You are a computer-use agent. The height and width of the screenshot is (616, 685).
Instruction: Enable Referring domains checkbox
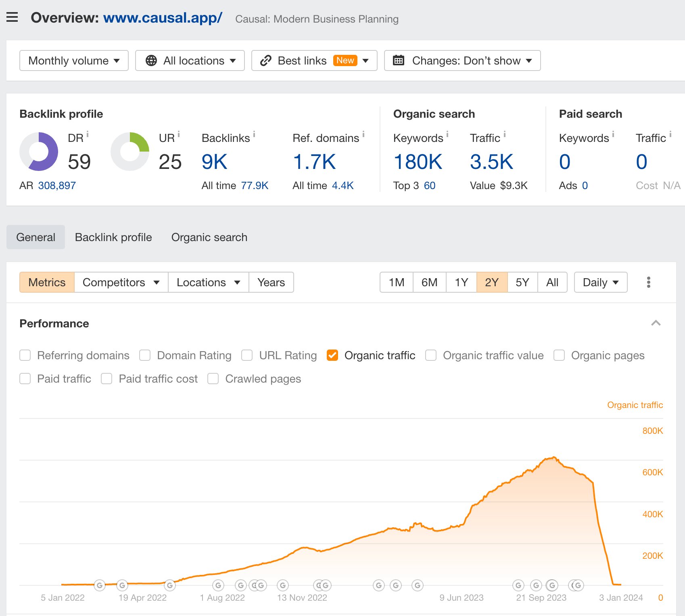click(25, 355)
